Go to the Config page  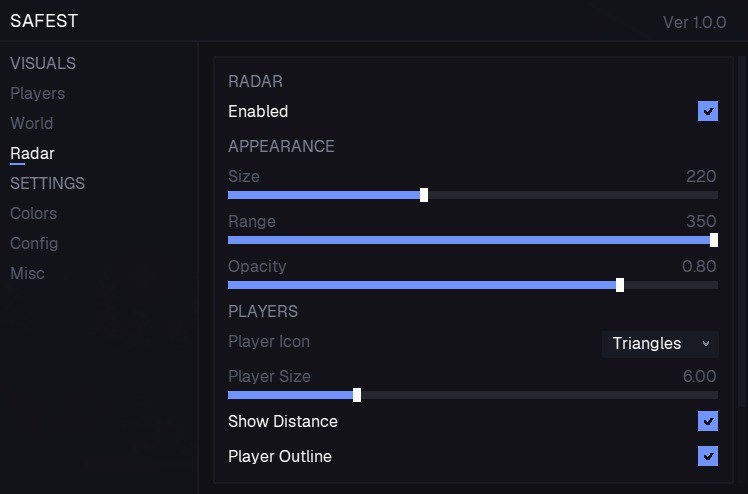pos(34,243)
